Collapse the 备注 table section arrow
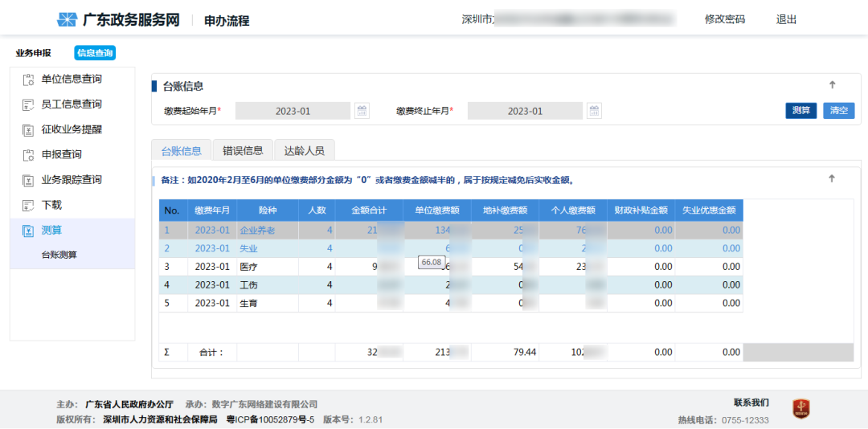Image resolution: width=868 pixels, height=429 pixels. point(832,179)
